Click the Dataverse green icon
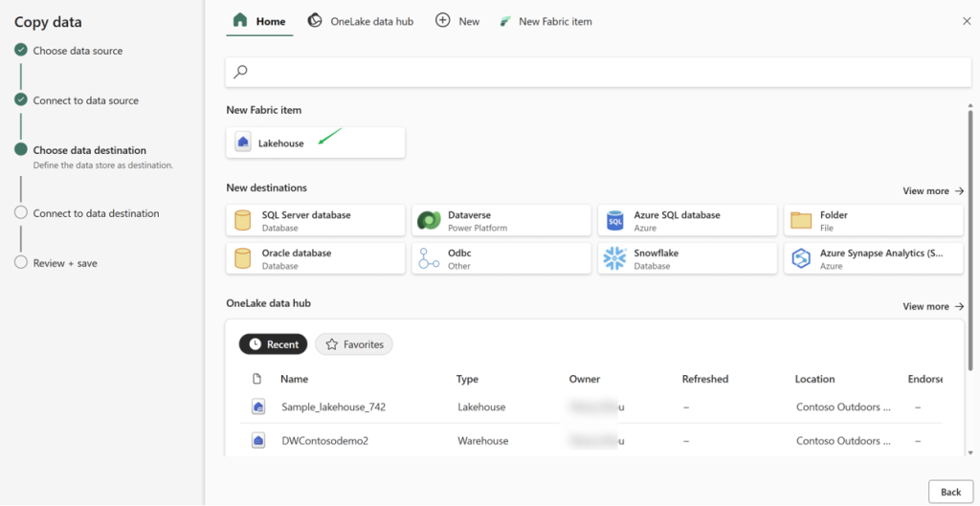Viewport: 980px width, 506px height. 429,221
